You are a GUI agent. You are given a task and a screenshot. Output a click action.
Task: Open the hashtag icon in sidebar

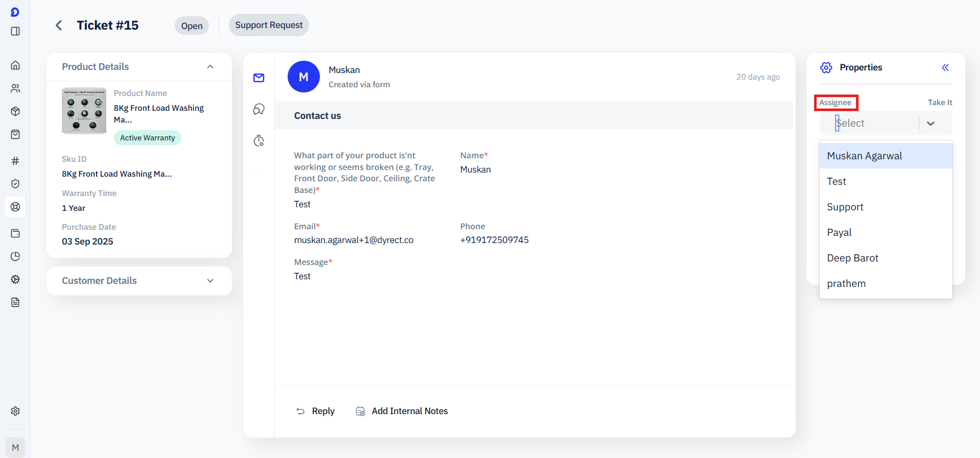click(x=15, y=161)
